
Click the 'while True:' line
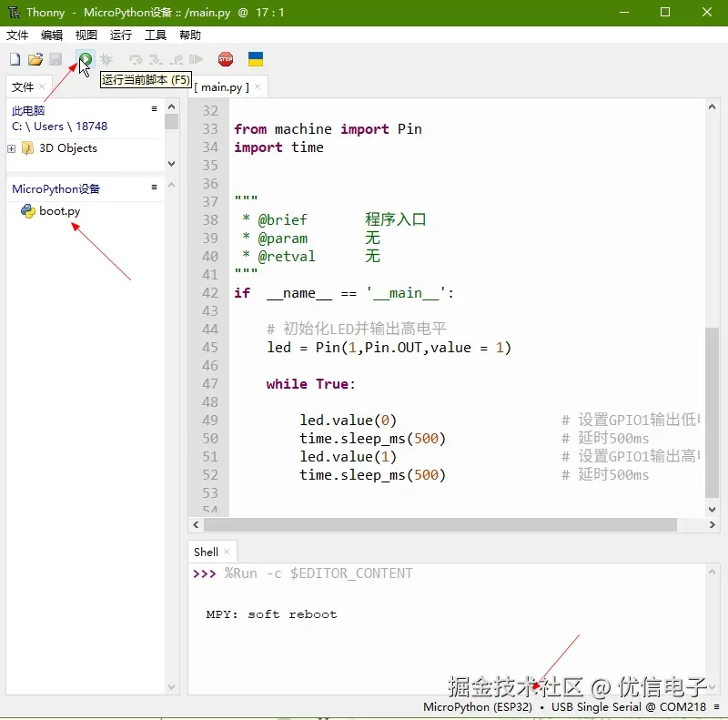[x=311, y=384]
